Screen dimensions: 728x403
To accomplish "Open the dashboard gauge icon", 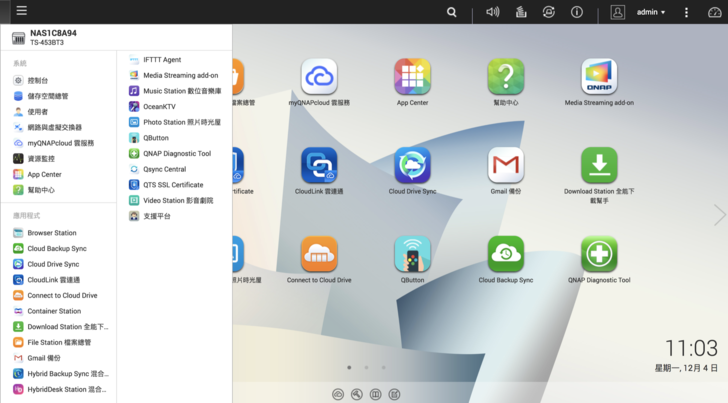I will tap(715, 12).
